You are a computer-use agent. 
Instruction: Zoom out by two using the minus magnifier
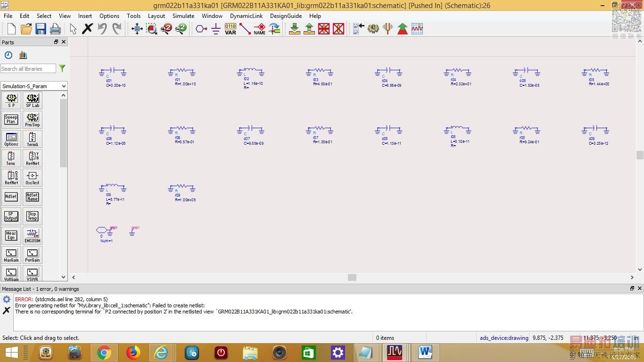point(181,29)
